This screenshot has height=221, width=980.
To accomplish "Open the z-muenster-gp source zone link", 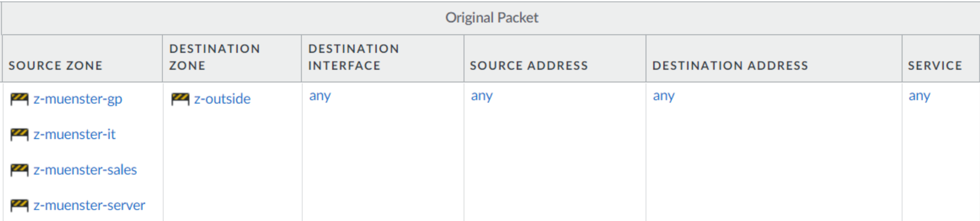I will (78, 99).
